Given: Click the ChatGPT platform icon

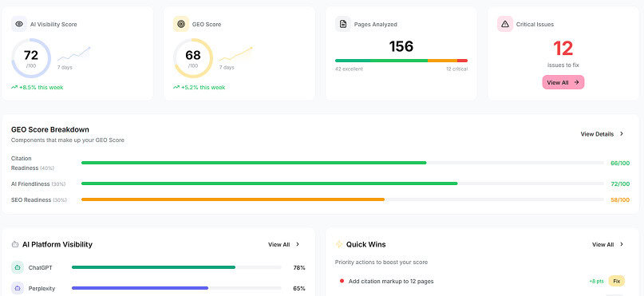Looking at the screenshot, I should tap(18, 267).
